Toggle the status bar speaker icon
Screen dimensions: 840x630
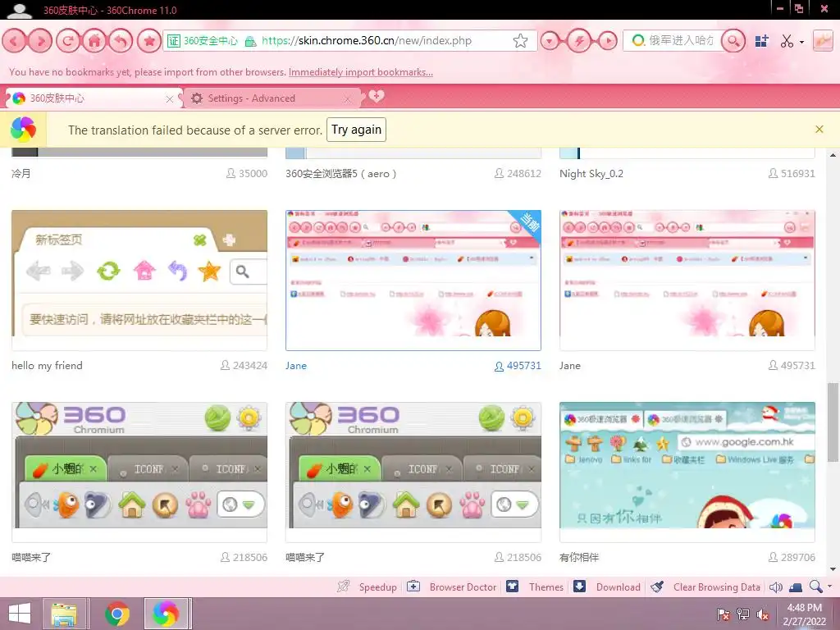[x=776, y=587]
